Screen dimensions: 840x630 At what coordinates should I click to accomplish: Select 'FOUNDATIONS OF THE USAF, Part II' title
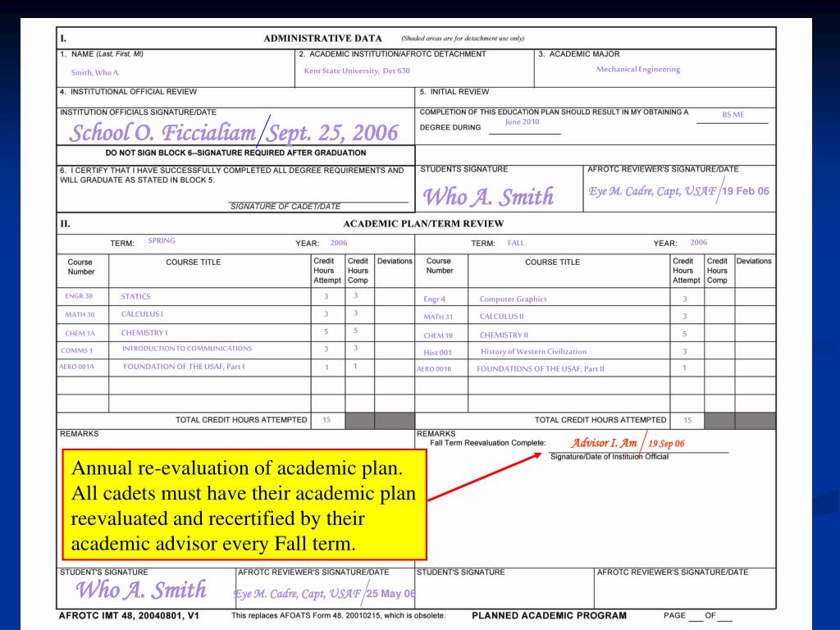coord(541,368)
